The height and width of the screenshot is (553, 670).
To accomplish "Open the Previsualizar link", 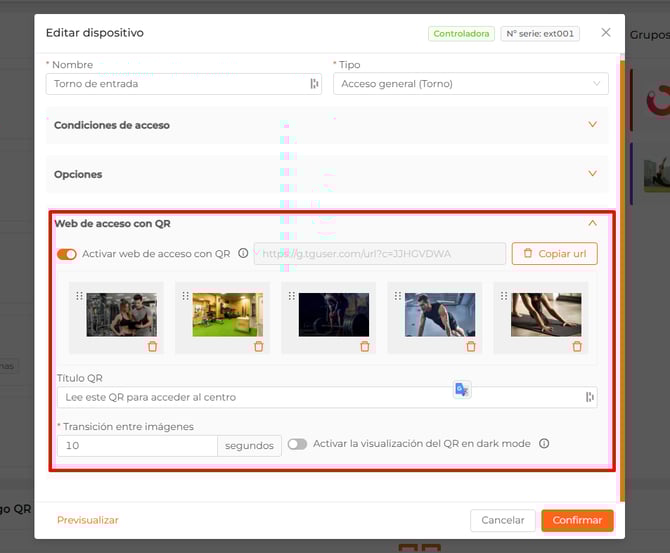I will click(88, 520).
